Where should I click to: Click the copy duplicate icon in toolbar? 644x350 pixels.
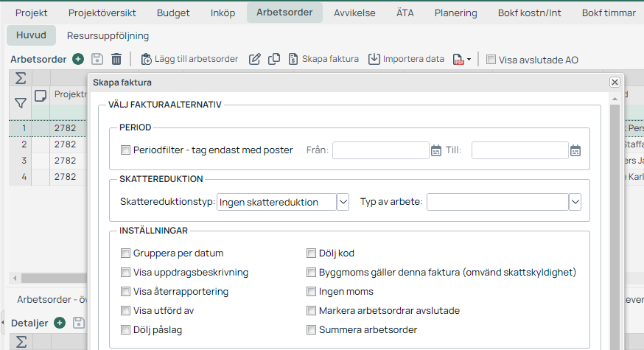pos(274,59)
